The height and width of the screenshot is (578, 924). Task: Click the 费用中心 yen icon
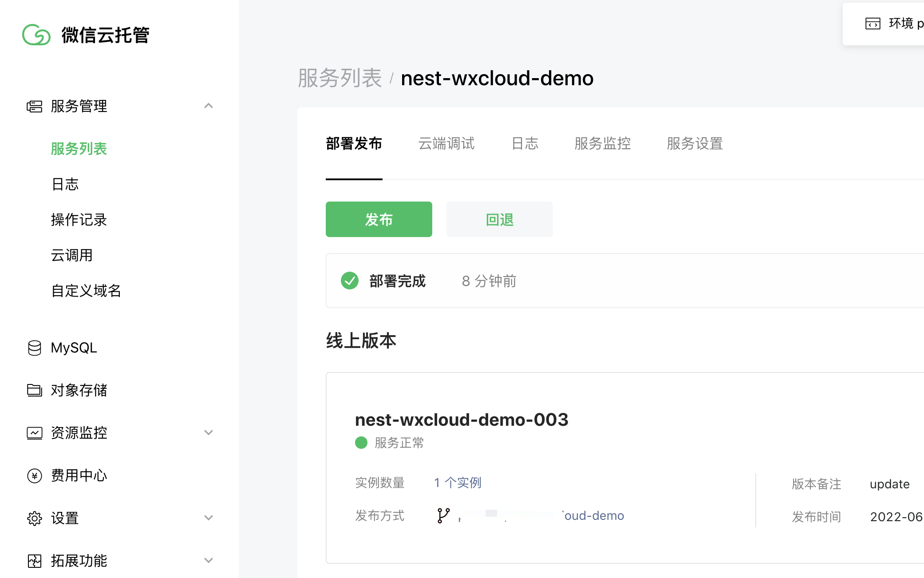(35, 475)
